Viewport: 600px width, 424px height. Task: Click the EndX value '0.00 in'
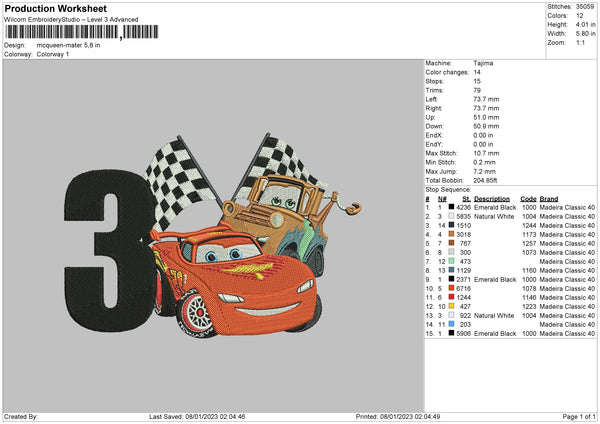[483, 135]
